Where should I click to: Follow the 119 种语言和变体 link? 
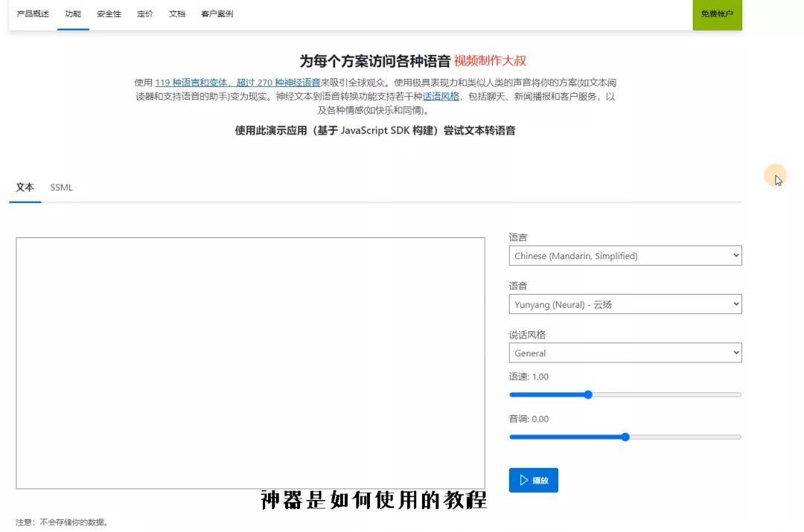tap(237, 83)
